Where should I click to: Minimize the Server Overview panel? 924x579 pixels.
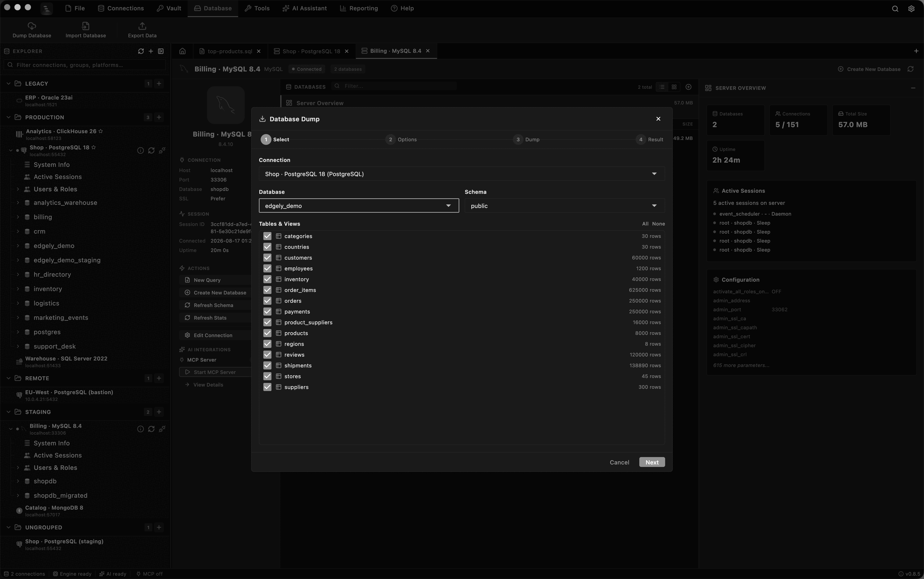pos(913,88)
